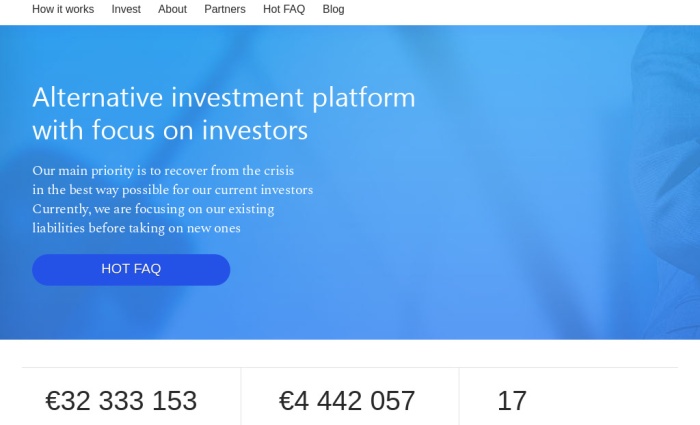Screen dimensions: 700x425
Task: Click the €4 442 057 statistic
Action: (x=347, y=400)
